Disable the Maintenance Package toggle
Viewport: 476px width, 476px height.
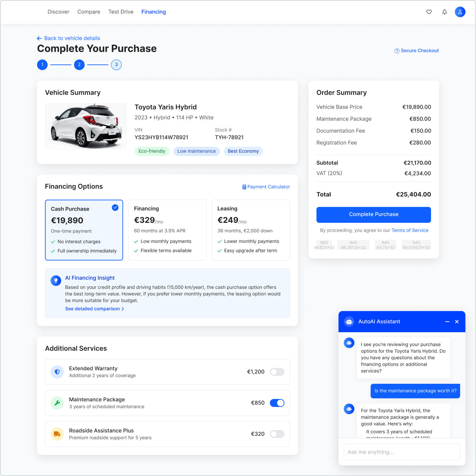click(277, 403)
